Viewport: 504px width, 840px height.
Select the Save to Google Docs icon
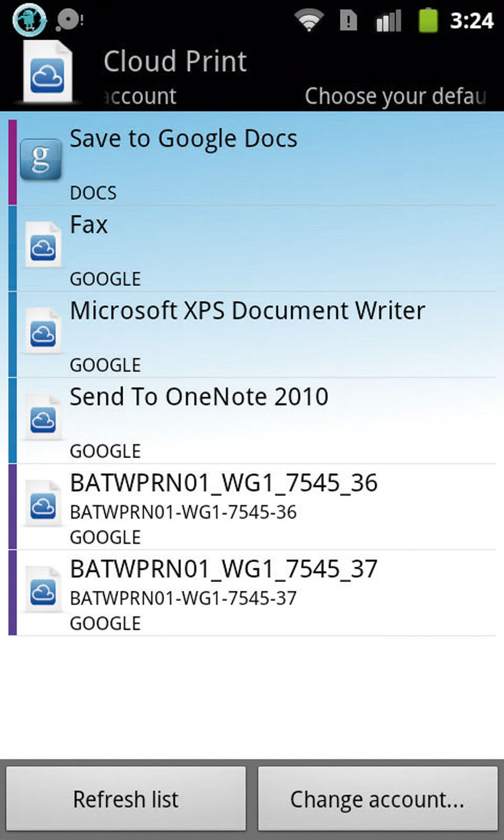tap(40, 160)
